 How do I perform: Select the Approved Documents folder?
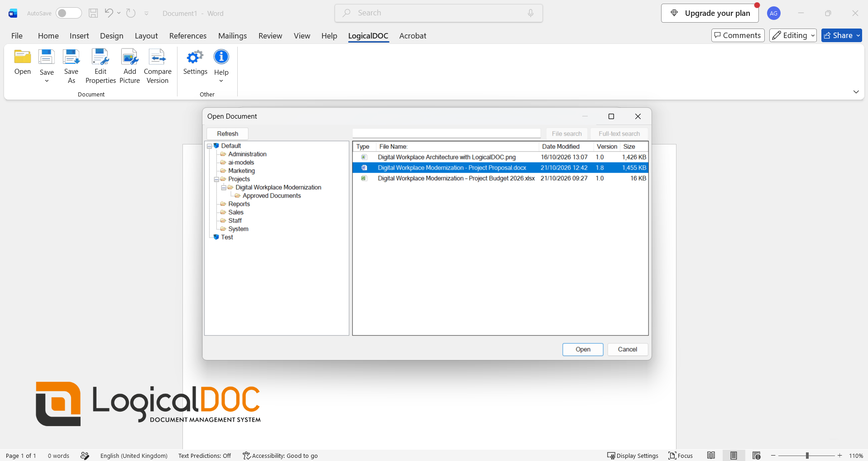pyautogui.click(x=272, y=196)
